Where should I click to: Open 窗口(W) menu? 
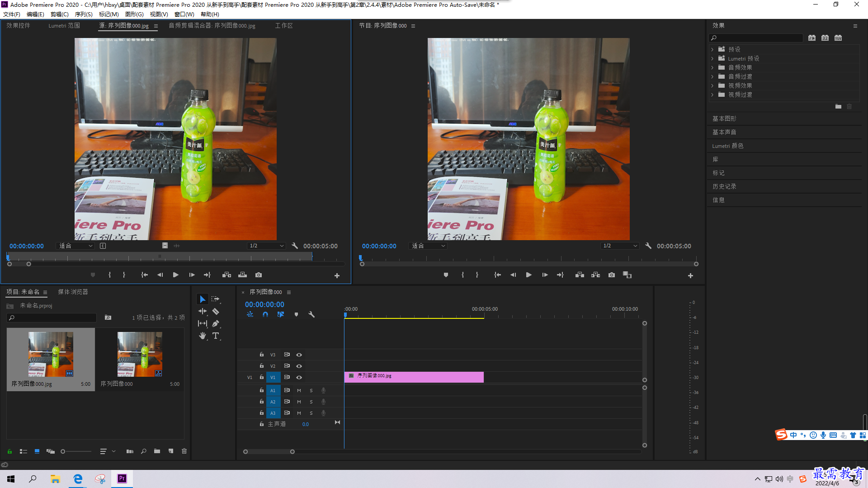184,14
